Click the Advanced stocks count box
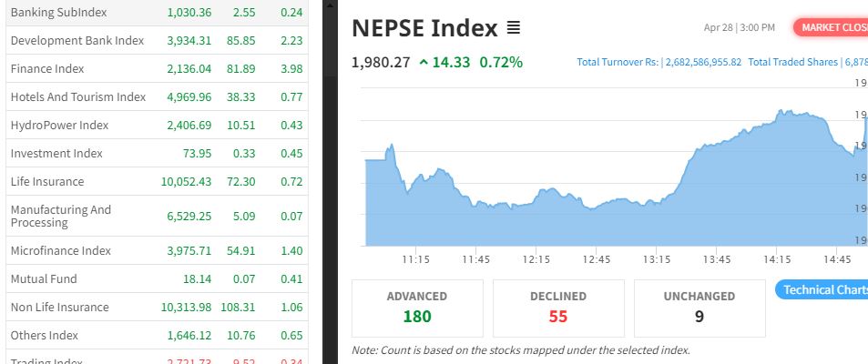The height and width of the screenshot is (364, 868). pyautogui.click(x=417, y=308)
